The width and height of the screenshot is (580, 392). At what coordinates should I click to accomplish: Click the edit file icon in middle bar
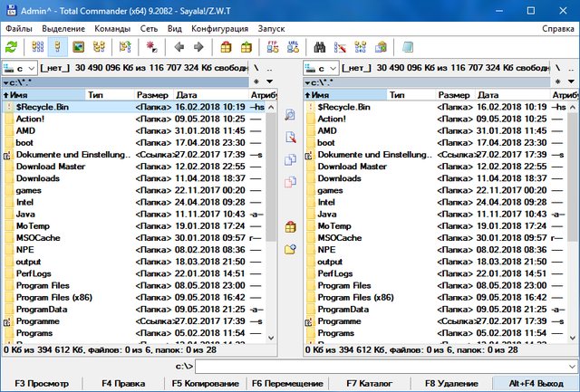click(x=290, y=138)
